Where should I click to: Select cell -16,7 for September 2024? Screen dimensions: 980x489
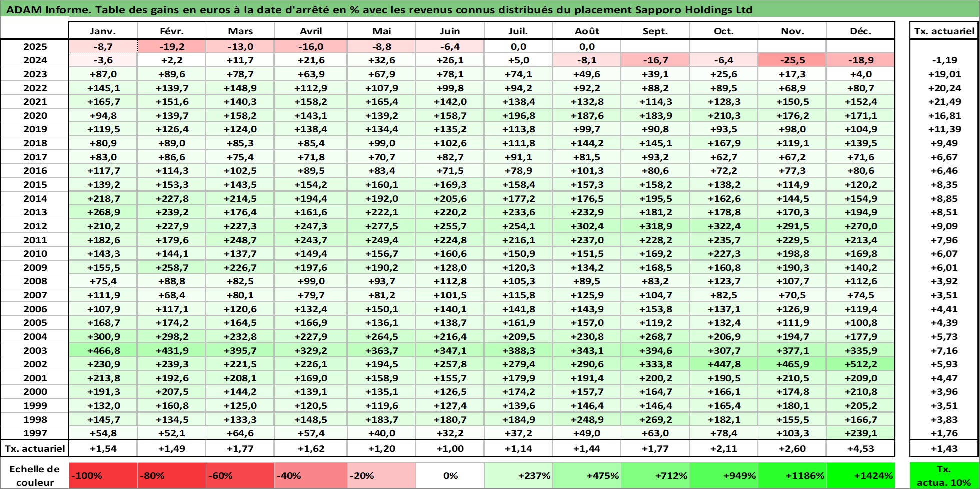point(655,60)
